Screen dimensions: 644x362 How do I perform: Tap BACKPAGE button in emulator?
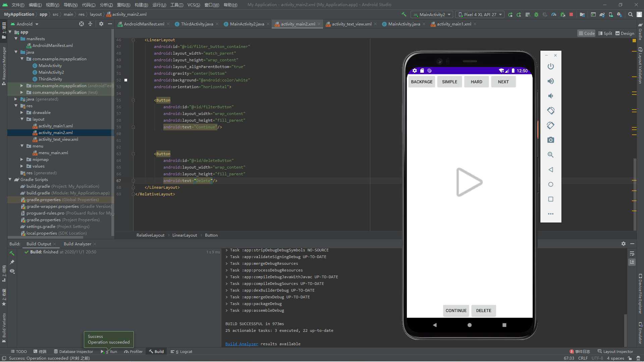click(x=422, y=82)
